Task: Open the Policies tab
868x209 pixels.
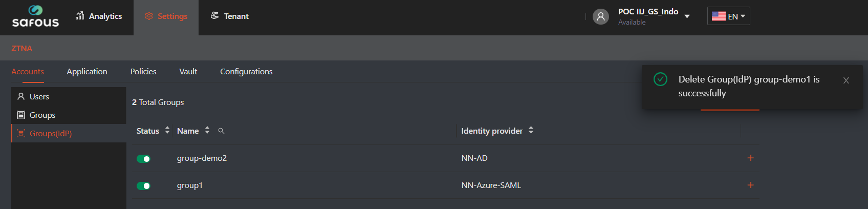Action: 143,72
